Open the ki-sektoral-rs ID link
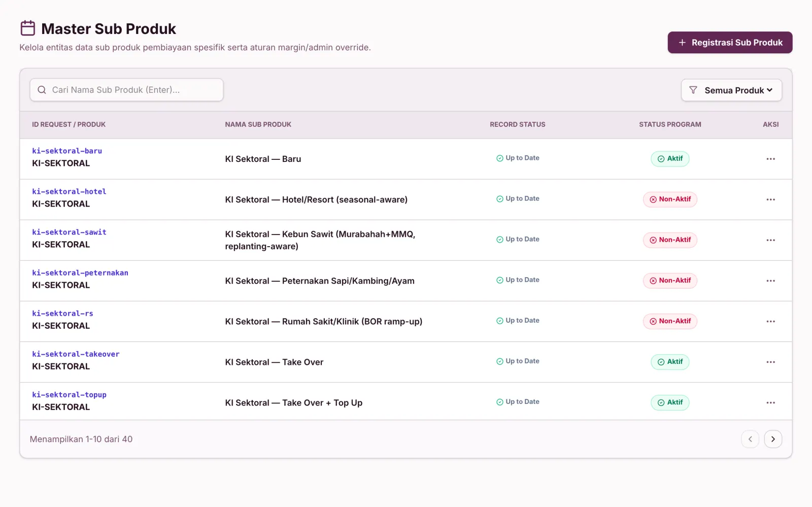 click(x=62, y=313)
